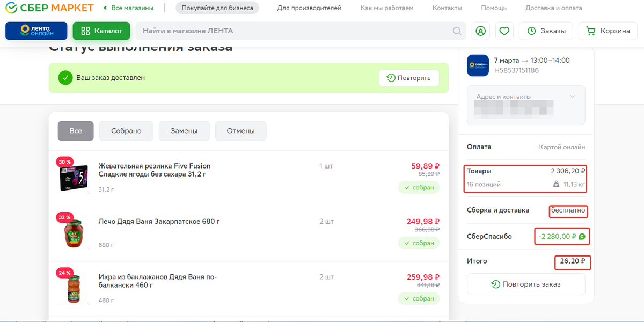
Task: Open the Лечо Дядя Ваня thumbnail
Action: [x=74, y=233]
